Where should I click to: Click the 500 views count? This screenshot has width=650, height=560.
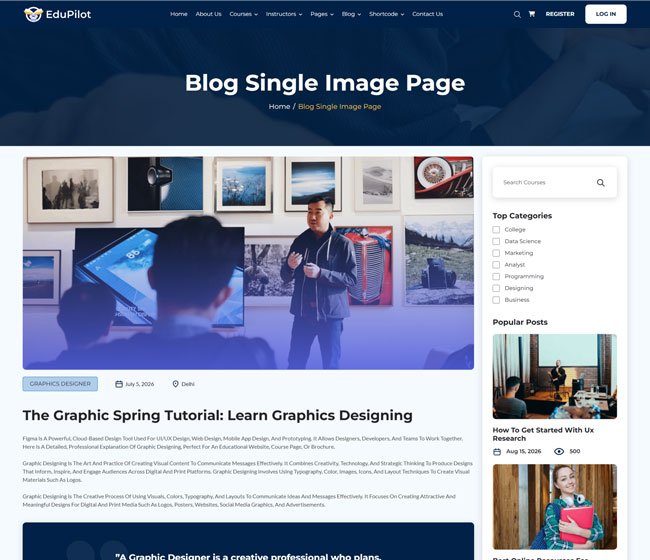pyautogui.click(x=575, y=451)
